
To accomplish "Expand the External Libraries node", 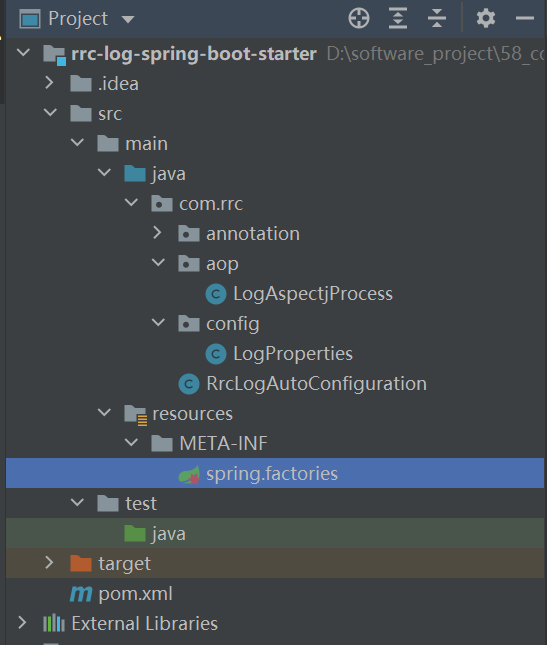I will [22, 623].
